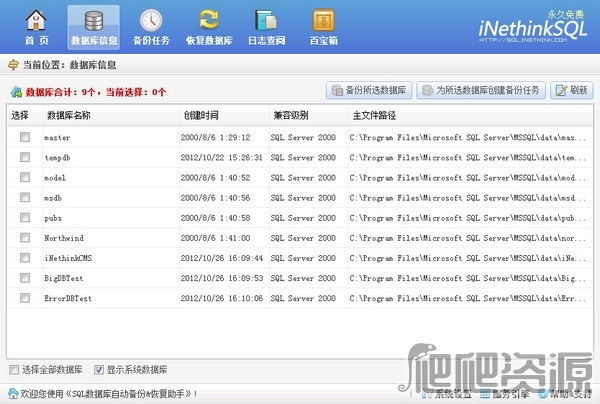Switch to the 百宝箱 tab label
600x404 pixels.
pos(324,41)
